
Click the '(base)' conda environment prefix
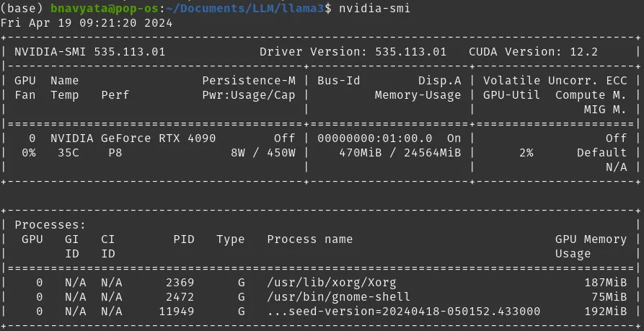(22, 8)
